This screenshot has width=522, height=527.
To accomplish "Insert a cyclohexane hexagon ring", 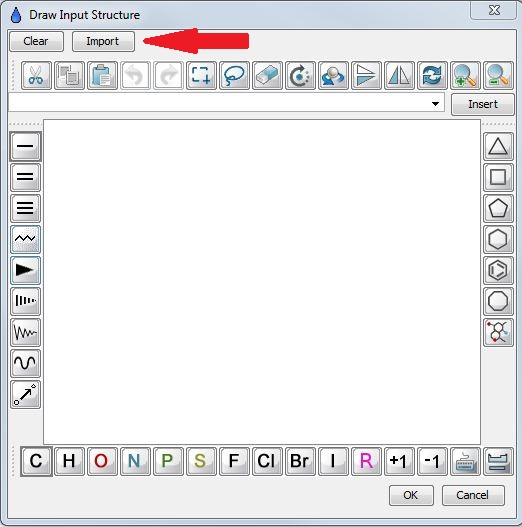I will coord(498,239).
